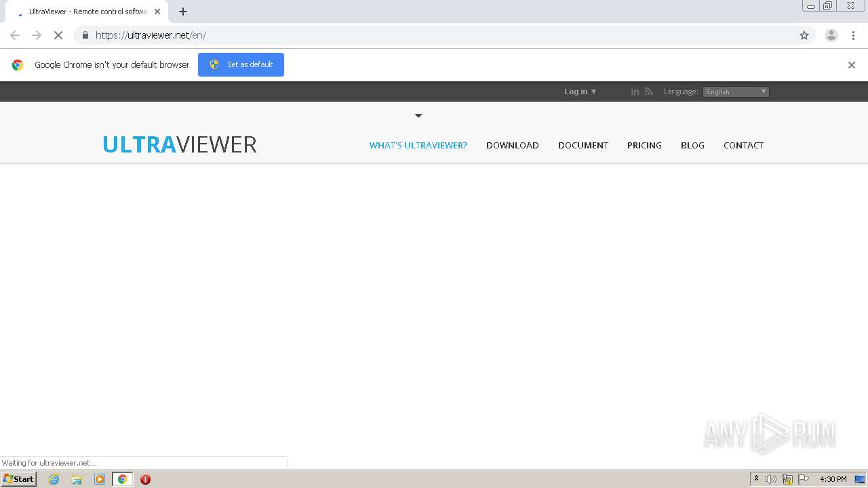The height and width of the screenshot is (488, 868).
Task: Open the network tray icon
Action: [787, 479]
